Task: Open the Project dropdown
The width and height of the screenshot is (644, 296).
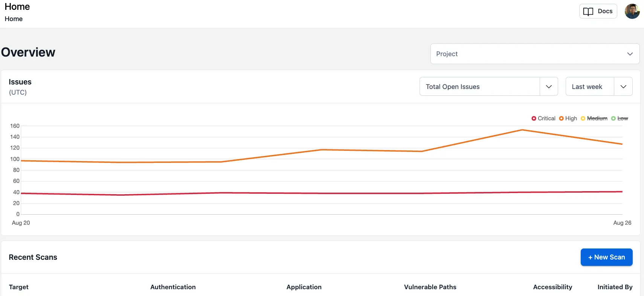Action: (x=535, y=54)
